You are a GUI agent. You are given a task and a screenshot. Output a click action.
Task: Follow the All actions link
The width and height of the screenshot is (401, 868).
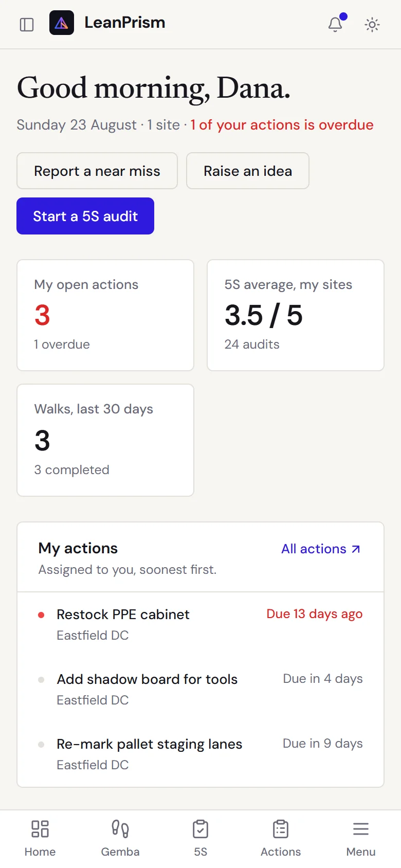click(x=321, y=549)
